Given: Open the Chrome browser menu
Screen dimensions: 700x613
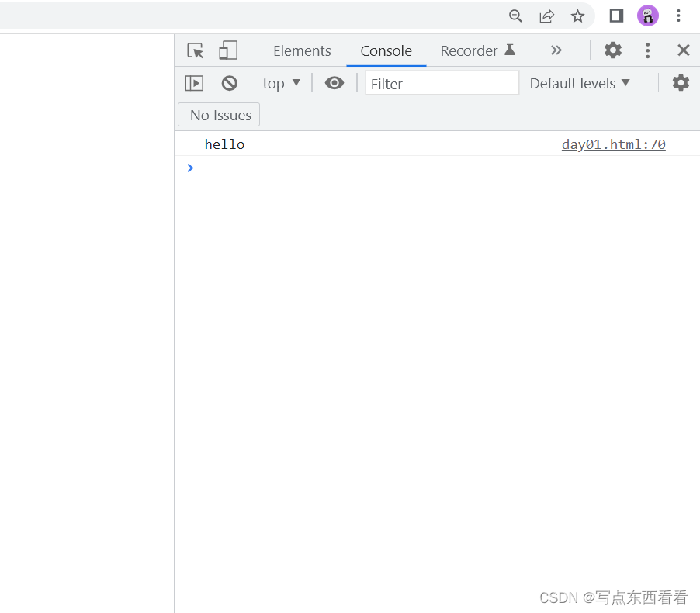Looking at the screenshot, I should (679, 16).
